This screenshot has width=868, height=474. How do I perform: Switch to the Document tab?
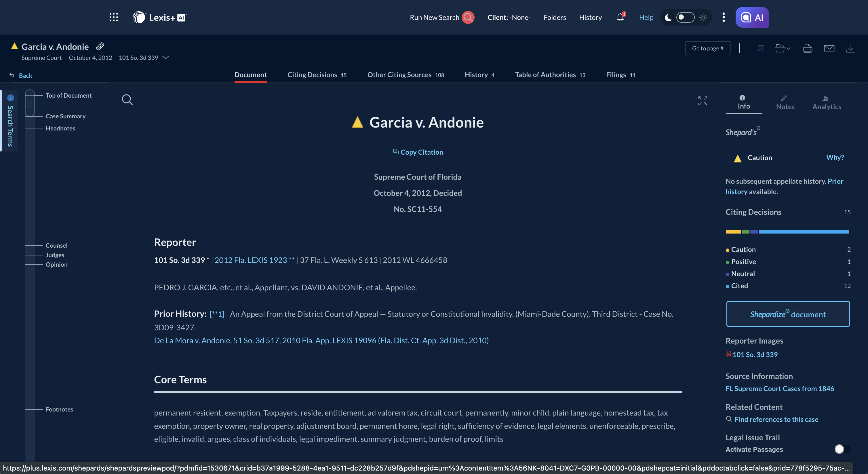click(x=250, y=75)
